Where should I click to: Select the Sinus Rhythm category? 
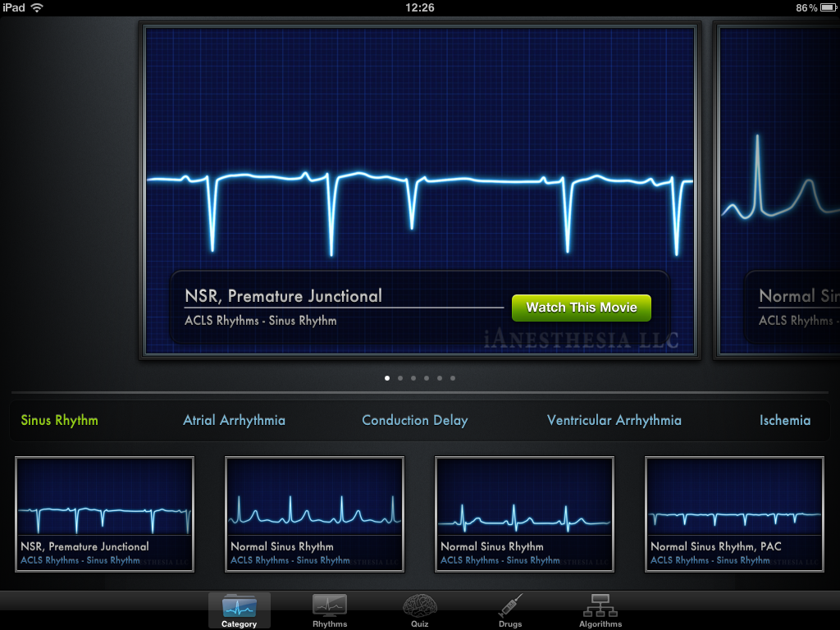[59, 420]
